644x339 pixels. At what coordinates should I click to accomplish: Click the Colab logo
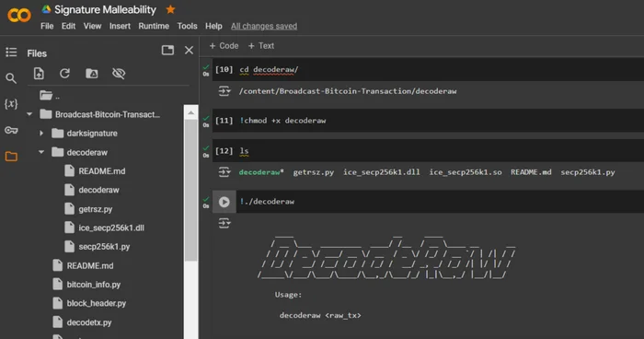tap(19, 16)
